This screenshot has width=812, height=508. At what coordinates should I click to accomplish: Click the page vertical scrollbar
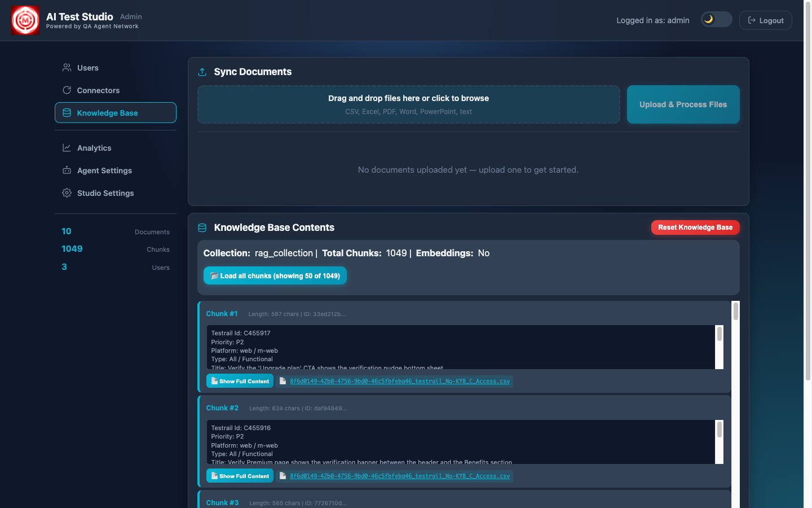coord(807,192)
